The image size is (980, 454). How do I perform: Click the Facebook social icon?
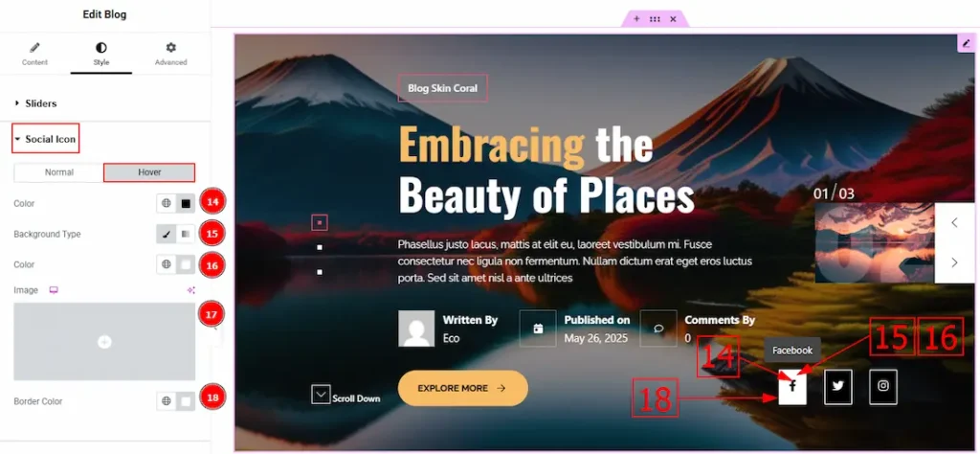point(792,386)
